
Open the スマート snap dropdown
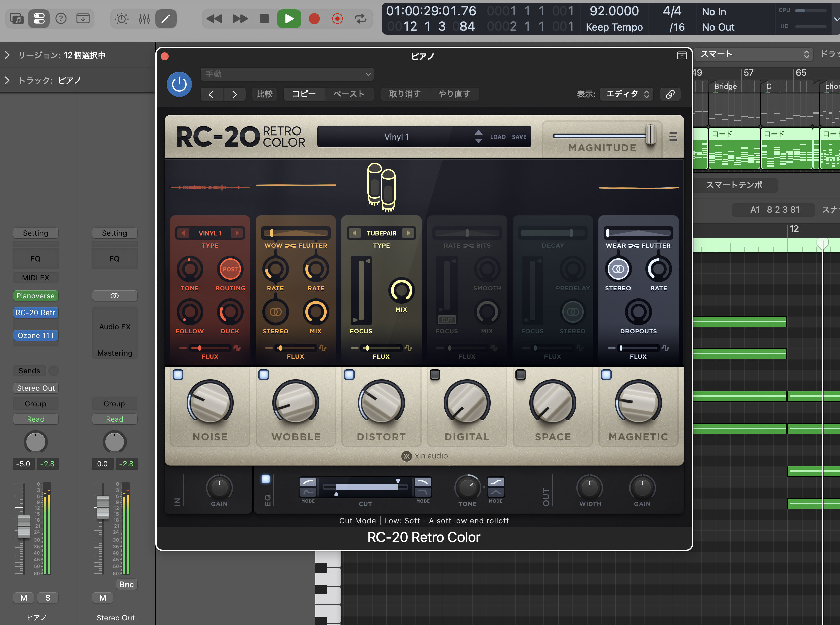click(754, 54)
